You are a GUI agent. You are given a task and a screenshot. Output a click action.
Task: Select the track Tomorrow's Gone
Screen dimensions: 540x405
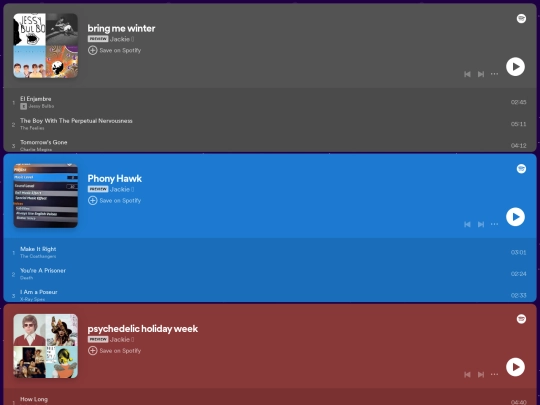click(x=43, y=142)
